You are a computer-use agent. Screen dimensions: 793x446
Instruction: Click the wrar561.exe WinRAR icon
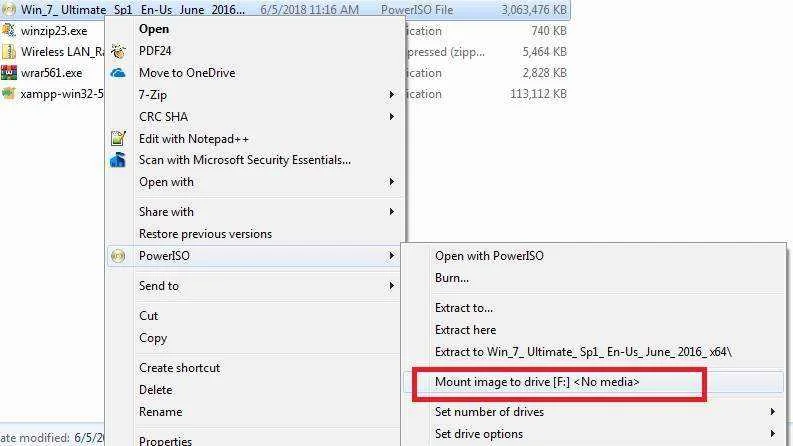9,73
